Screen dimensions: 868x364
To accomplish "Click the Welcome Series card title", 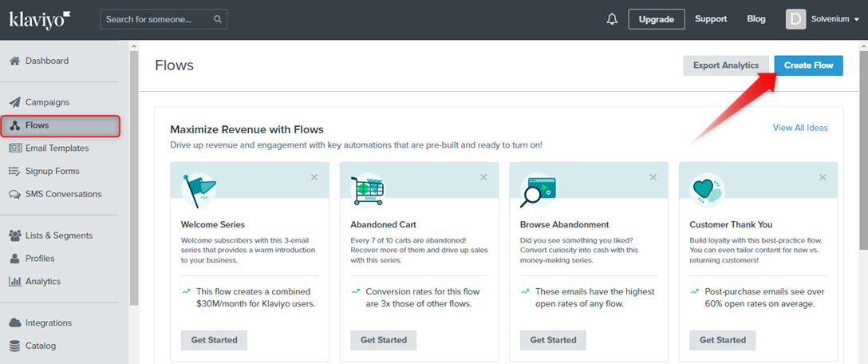I will click(x=212, y=225).
